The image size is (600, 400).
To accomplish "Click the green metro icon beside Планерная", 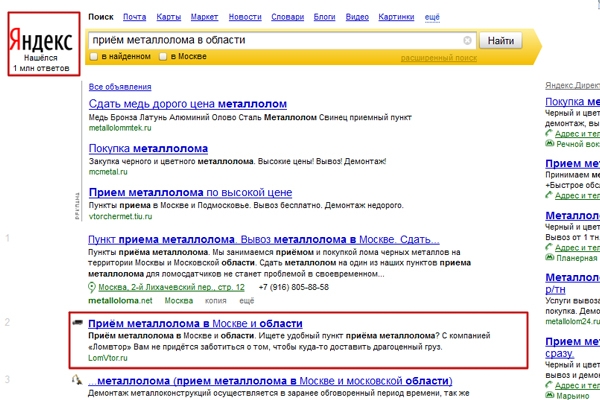I will click(x=549, y=256).
